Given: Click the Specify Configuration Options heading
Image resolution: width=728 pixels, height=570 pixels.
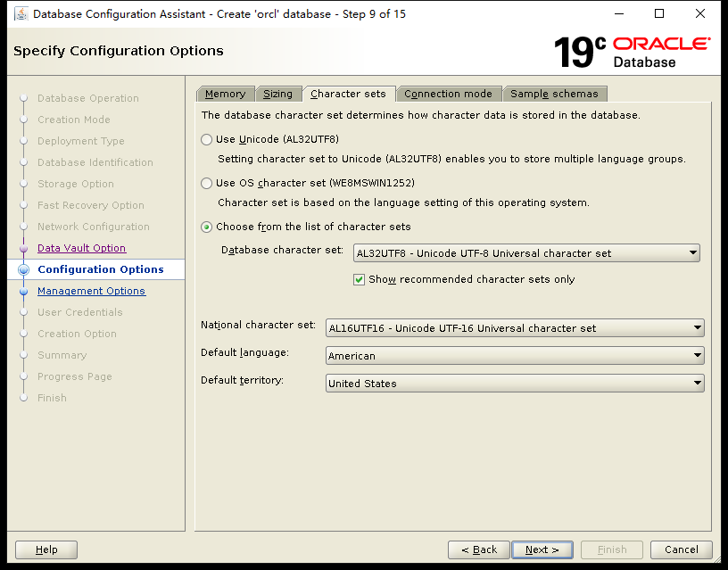Looking at the screenshot, I should [119, 51].
